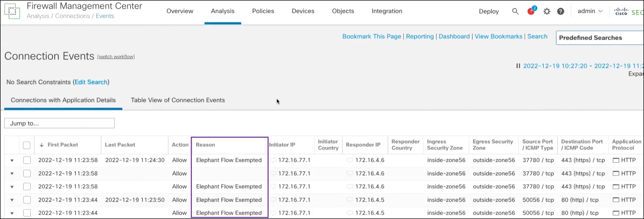Check the box for the 11:24:30 last packet row
The width and height of the screenshot is (644, 219).
coord(27,160)
